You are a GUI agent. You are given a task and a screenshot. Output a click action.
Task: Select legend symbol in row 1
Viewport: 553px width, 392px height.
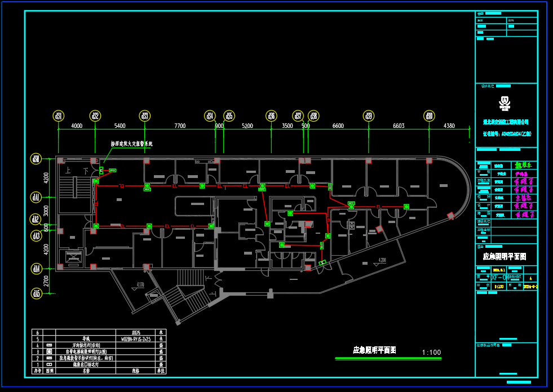tap(49, 364)
